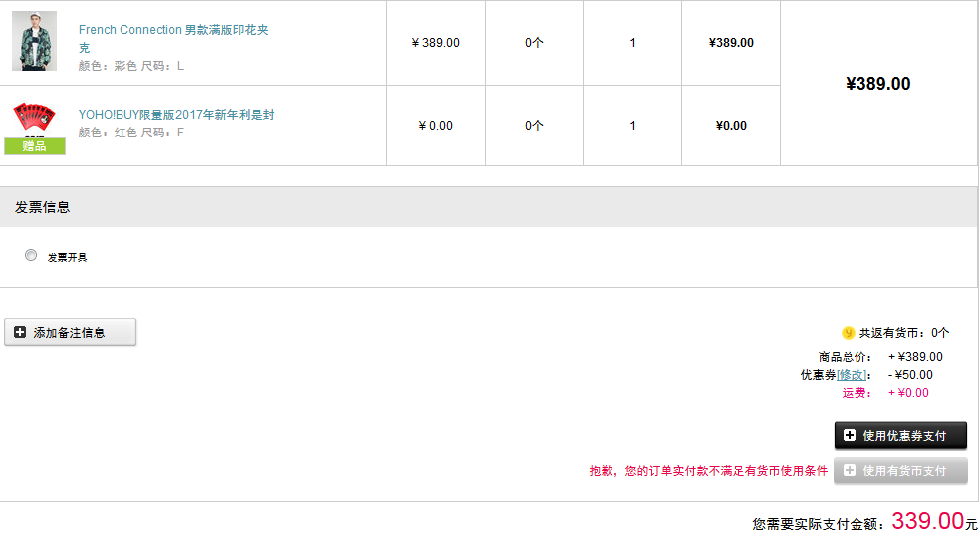This screenshot has height=535, width=980.
Task: Click the 发票开具 label text
Action: pyautogui.click(x=67, y=257)
